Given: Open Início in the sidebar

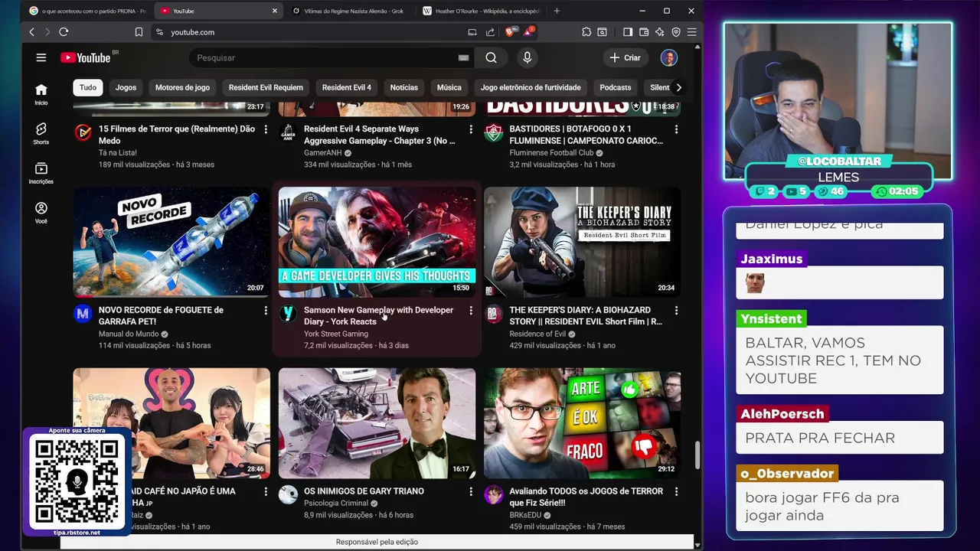Looking at the screenshot, I should click(41, 95).
